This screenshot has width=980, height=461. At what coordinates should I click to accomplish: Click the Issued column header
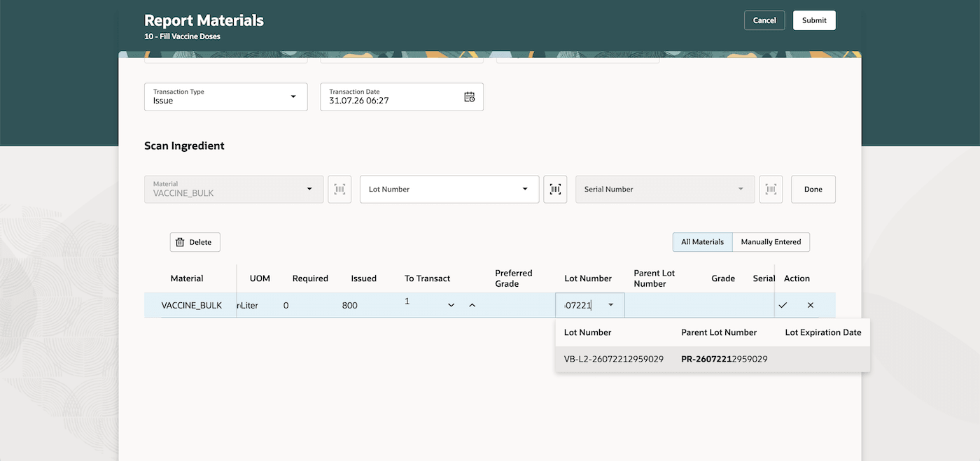click(x=364, y=278)
